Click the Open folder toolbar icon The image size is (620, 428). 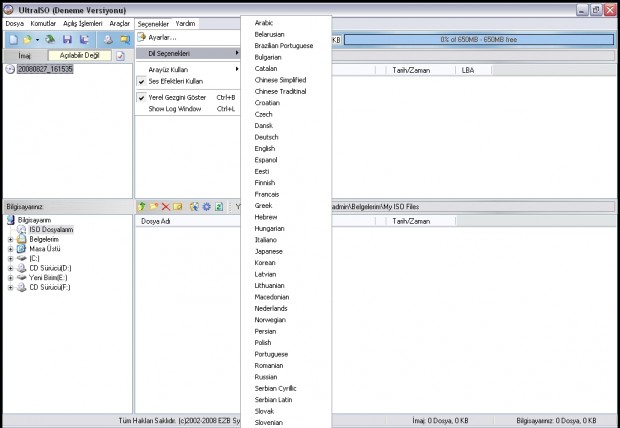point(27,40)
